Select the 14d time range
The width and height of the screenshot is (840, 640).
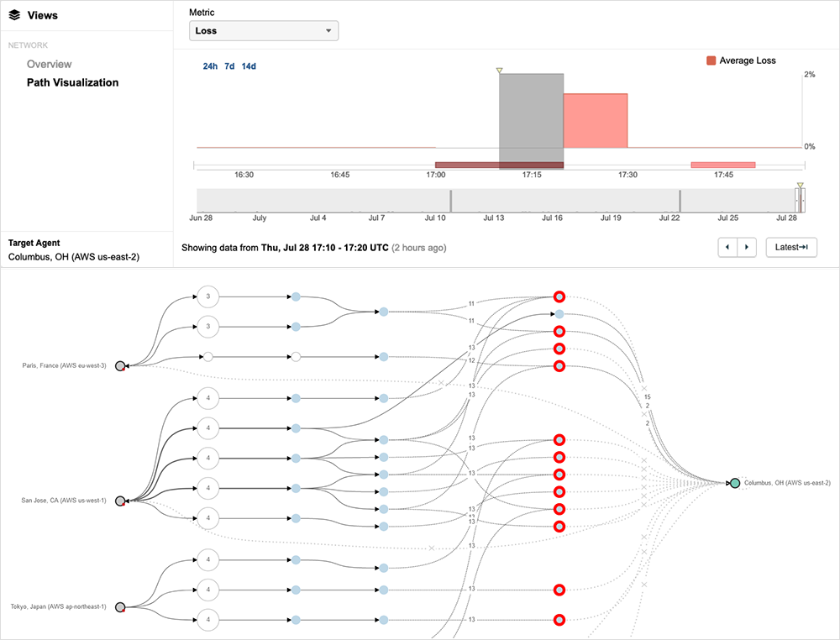click(249, 66)
